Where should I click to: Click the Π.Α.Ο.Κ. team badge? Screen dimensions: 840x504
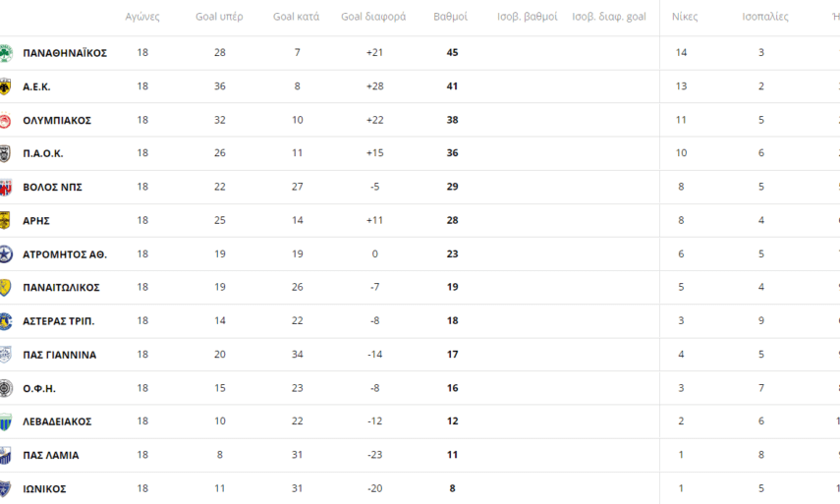[6, 153]
